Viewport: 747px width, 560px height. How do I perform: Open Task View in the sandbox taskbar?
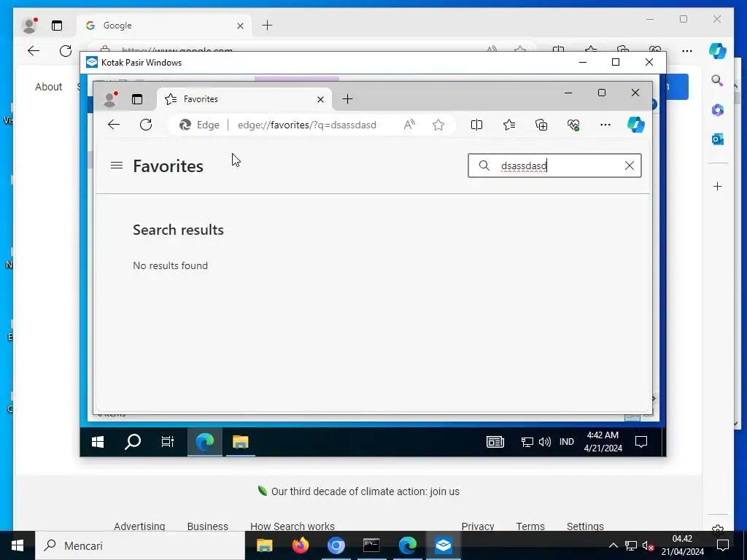tap(168, 442)
